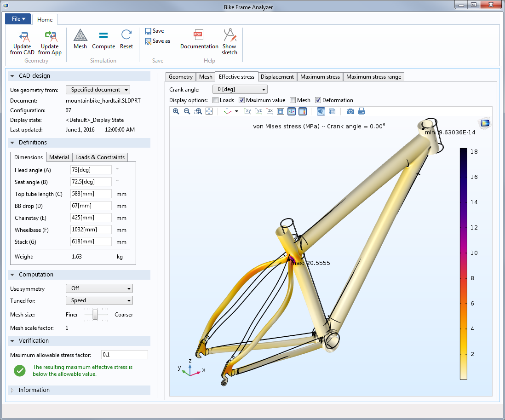Screen dimensions: 505x420
Task: Click the Wheelbase (F) input field
Action: tap(91, 230)
